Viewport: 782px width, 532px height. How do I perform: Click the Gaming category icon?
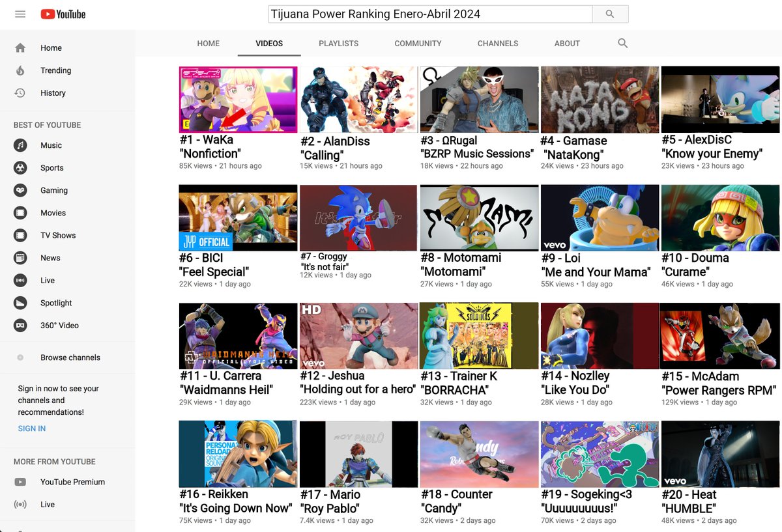coord(21,190)
